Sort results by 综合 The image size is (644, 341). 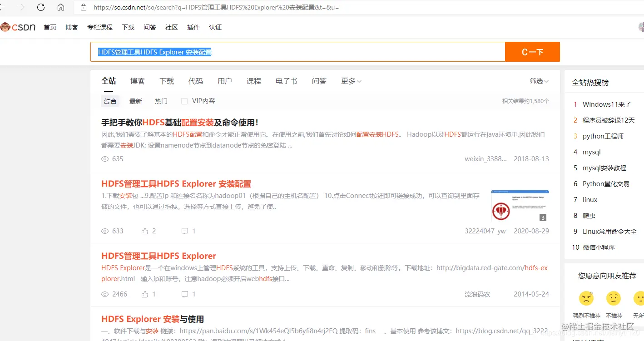110,101
